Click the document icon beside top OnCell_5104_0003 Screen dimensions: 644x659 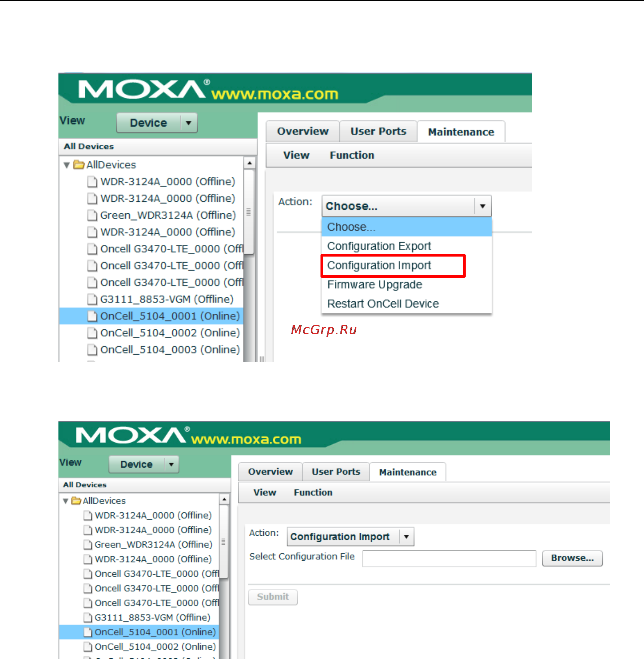point(92,350)
